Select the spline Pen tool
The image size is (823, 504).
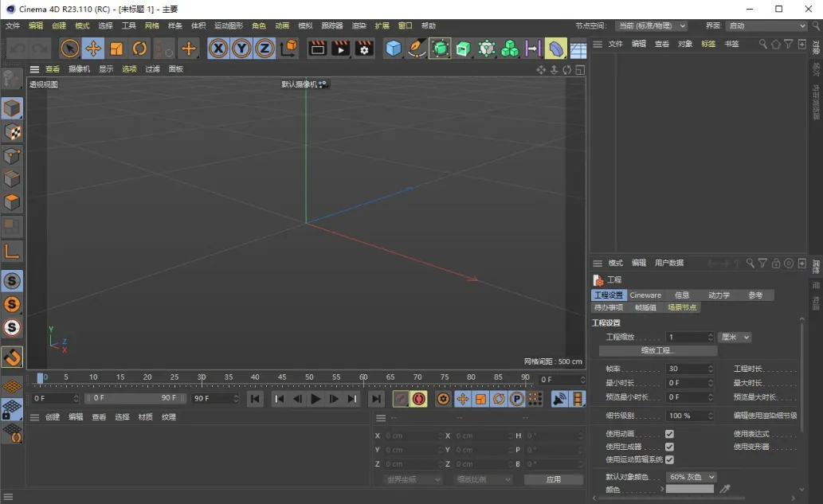pyautogui.click(x=417, y=49)
